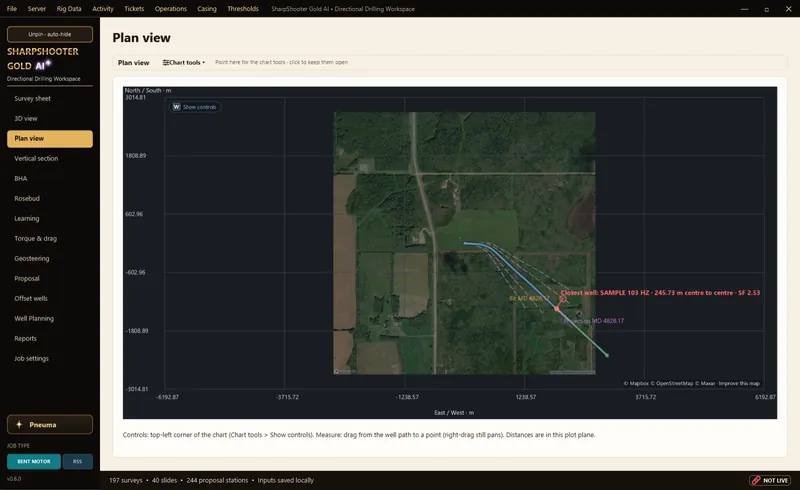Click Improve this map link
The image size is (800, 490).
pyautogui.click(x=739, y=383)
